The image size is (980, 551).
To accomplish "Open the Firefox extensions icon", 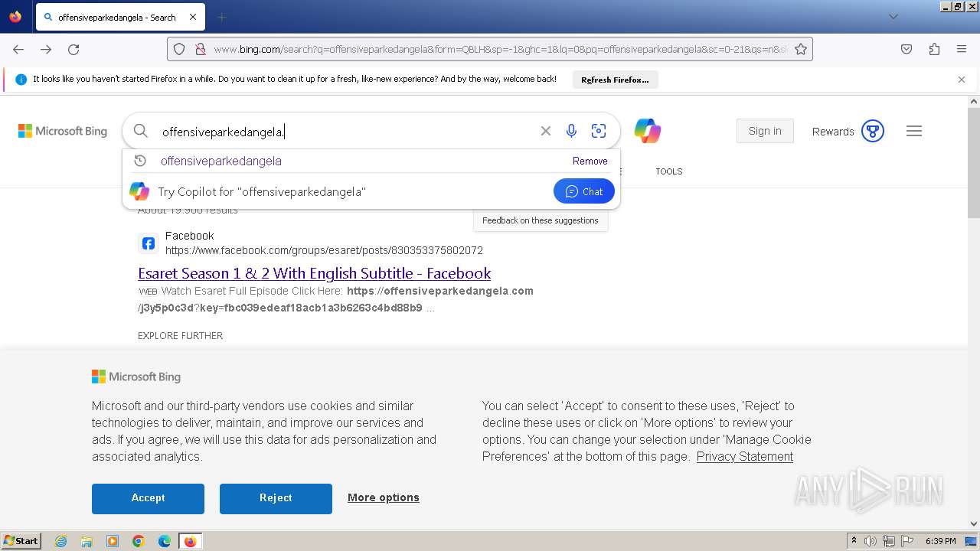I will [934, 49].
